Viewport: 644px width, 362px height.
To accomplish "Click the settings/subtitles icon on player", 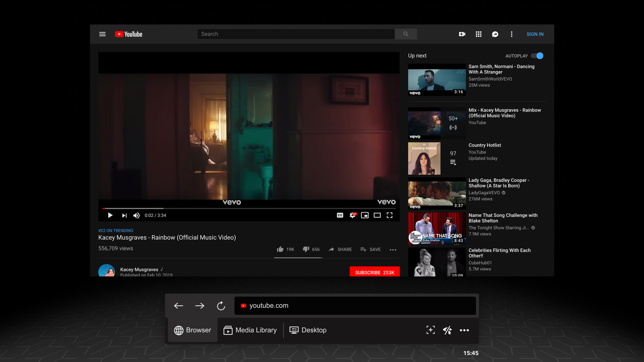I will click(x=352, y=215).
